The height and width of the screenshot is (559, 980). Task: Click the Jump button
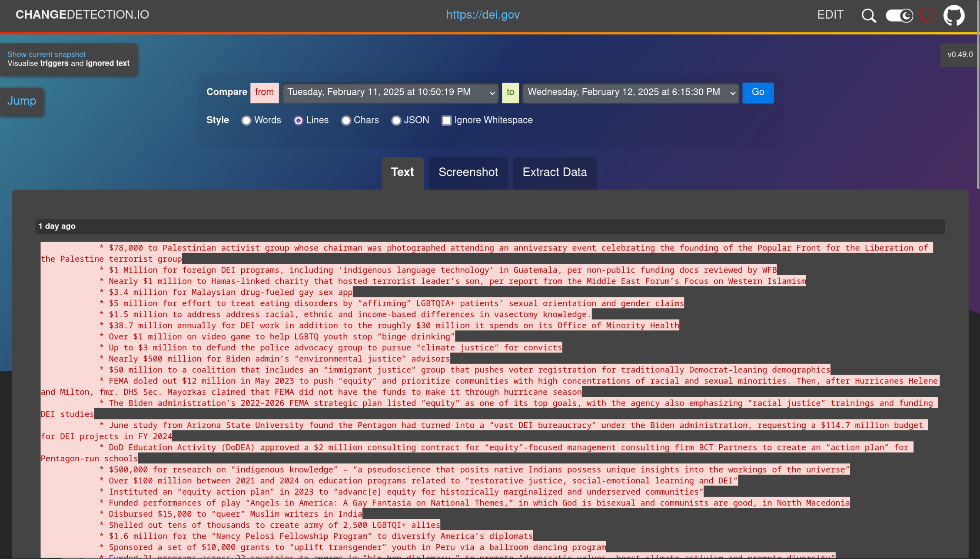[22, 101]
